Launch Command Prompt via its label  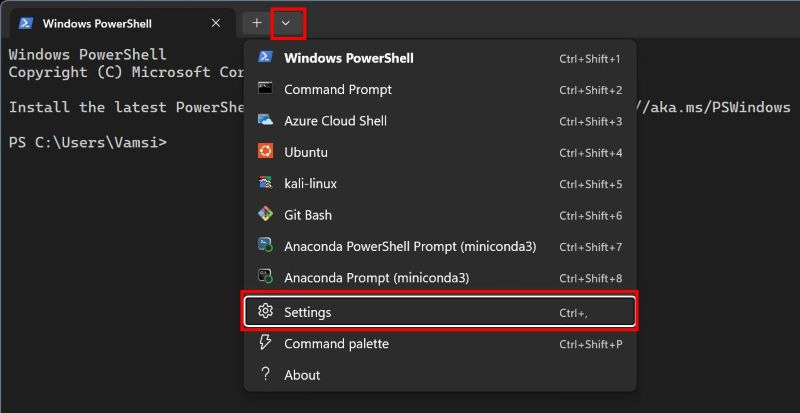pyautogui.click(x=338, y=89)
